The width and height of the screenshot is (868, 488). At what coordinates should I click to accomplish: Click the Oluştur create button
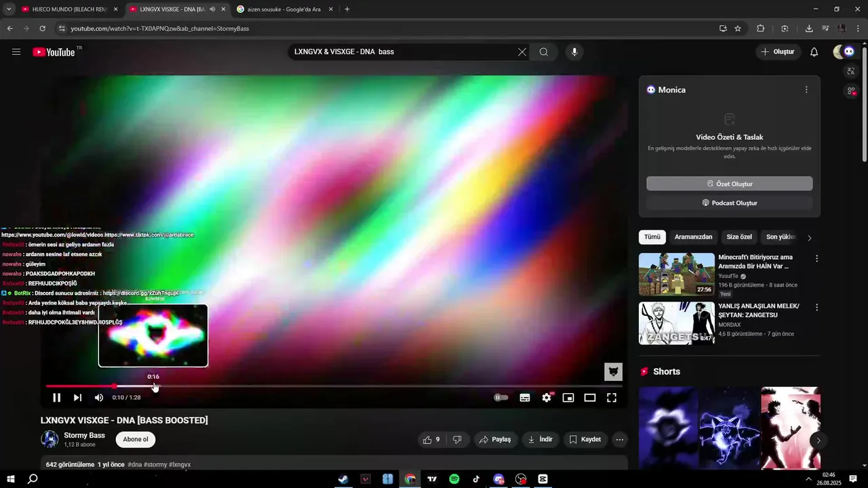point(778,52)
